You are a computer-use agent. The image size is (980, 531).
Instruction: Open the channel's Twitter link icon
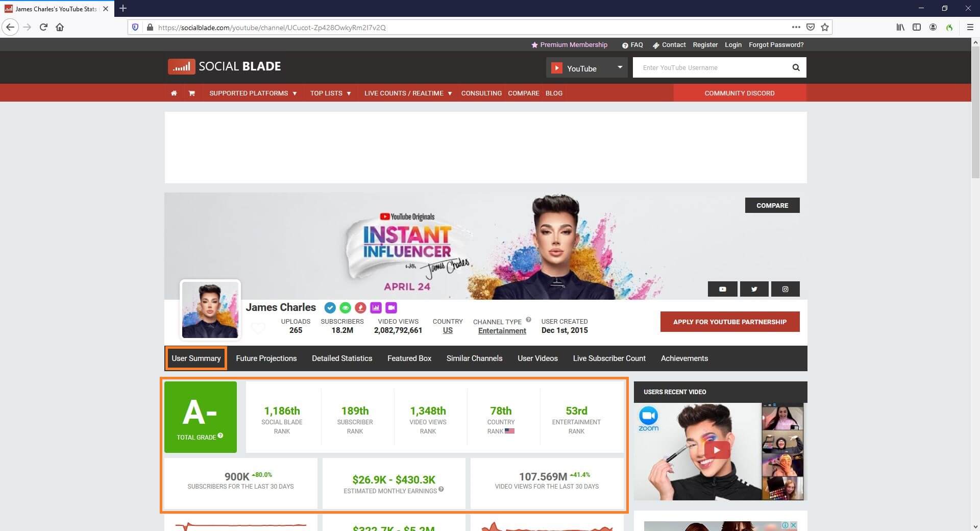point(754,289)
